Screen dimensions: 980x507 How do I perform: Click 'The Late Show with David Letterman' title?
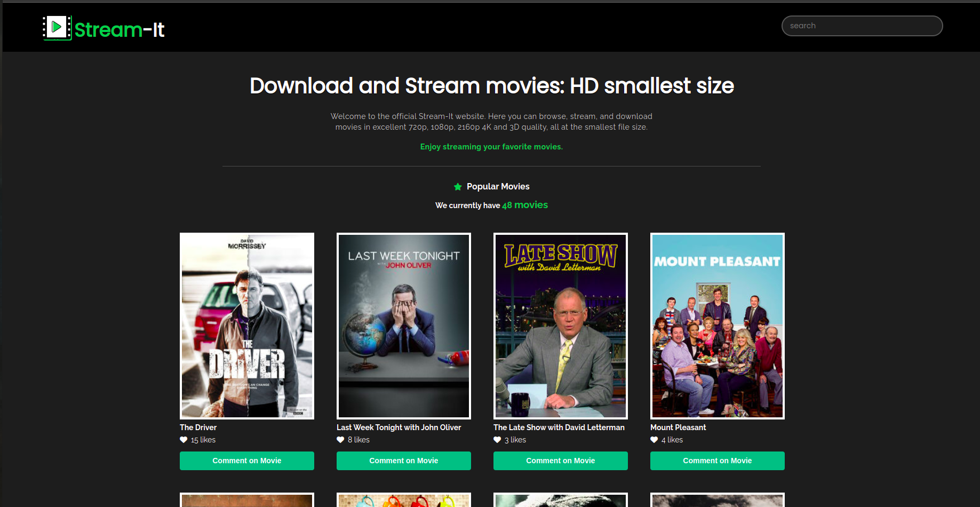[x=559, y=427]
